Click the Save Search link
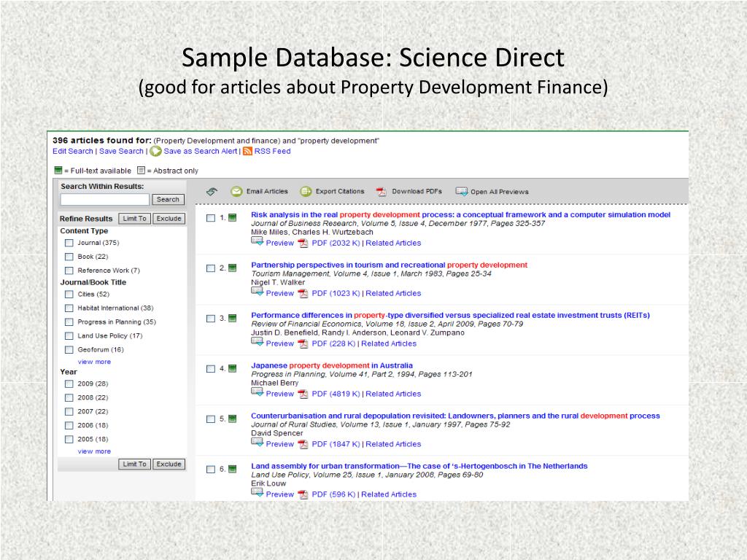Image resolution: width=747 pixels, height=560 pixels. (x=121, y=151)
